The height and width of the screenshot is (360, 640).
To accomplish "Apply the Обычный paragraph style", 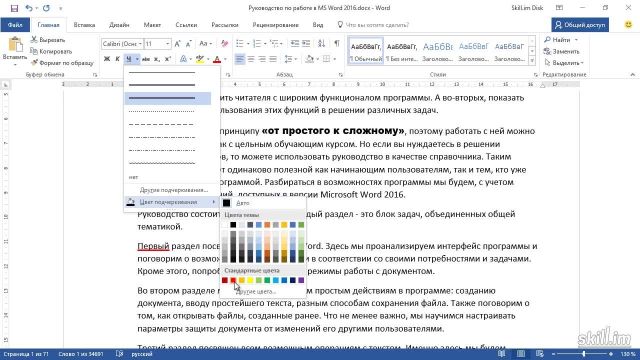I will pyautogui.click(x=366, y=51).
